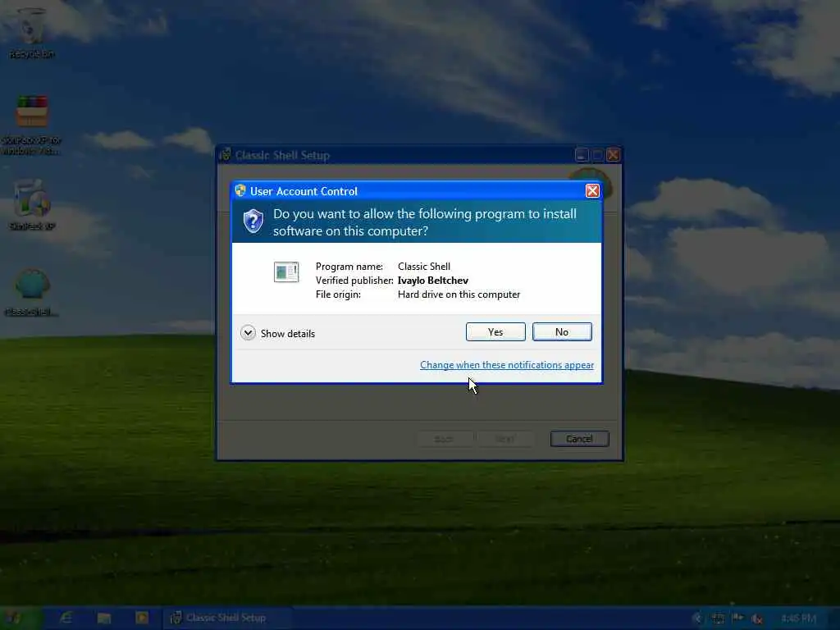Viewport: 840px width, 630px height.
Task: Click the User Account Control title shield icon
Action: tap(240, 190)
